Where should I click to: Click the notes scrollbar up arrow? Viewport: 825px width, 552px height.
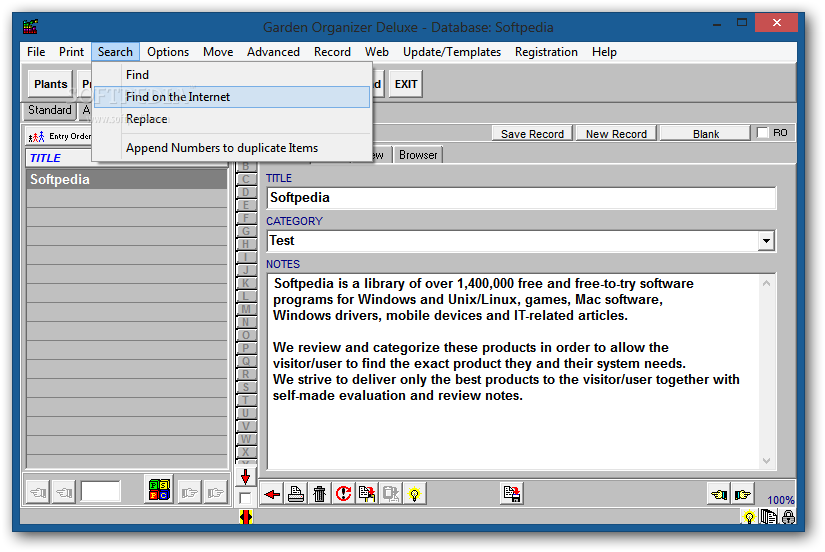click(766, 283)
